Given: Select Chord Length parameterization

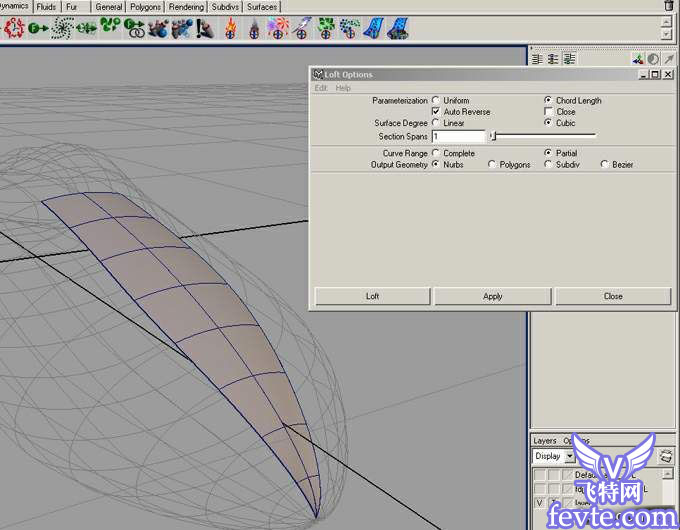Looking at the screenshot, I should pos(549,100).
